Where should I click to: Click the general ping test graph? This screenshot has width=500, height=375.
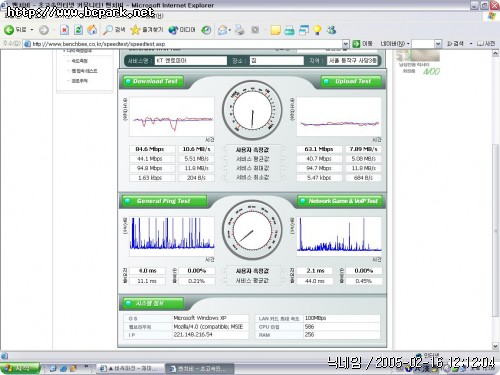(172, 236)
